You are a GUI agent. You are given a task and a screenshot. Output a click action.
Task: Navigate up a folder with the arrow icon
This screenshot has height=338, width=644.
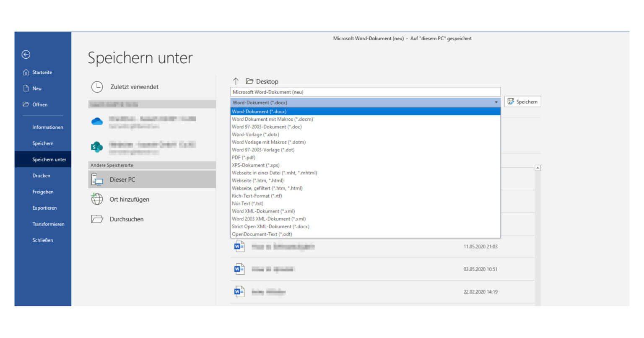pos(236,81)
